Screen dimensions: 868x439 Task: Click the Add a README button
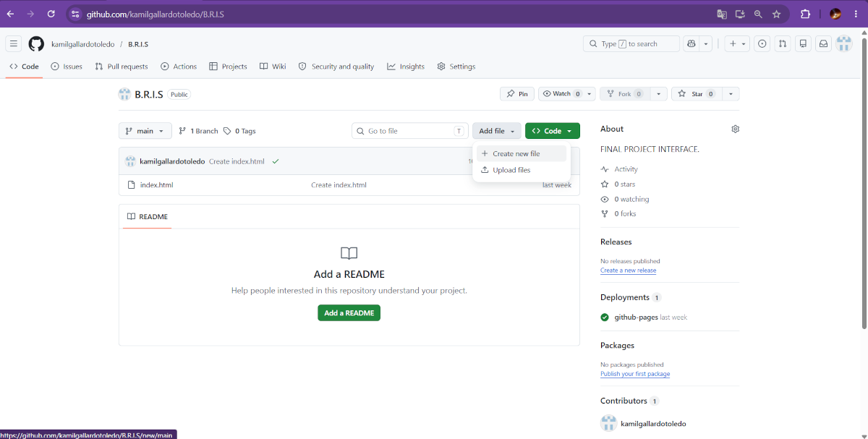pyautogui.click(x=349, y=313)
